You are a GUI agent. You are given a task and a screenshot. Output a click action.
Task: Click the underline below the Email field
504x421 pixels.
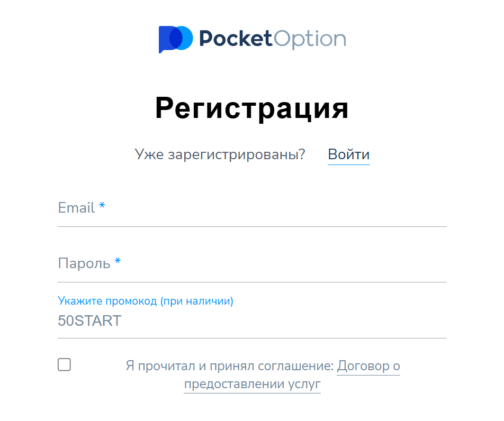[252, 226]
